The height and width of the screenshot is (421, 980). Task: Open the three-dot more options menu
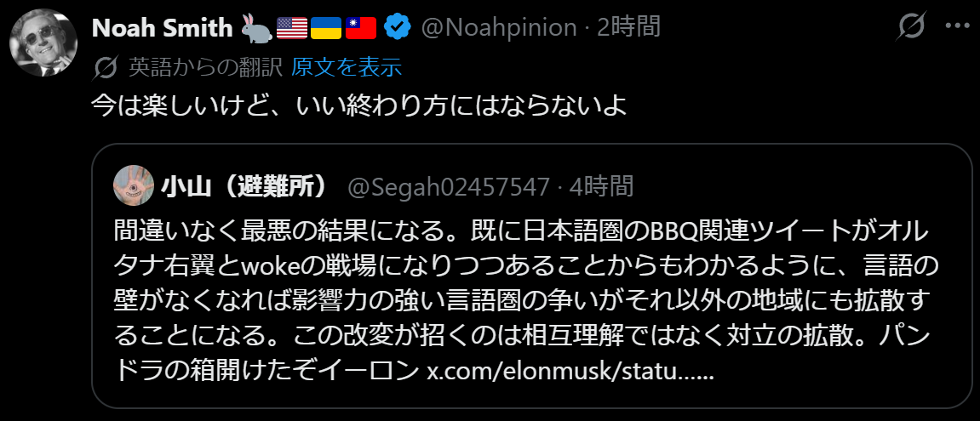coord(957,28)
